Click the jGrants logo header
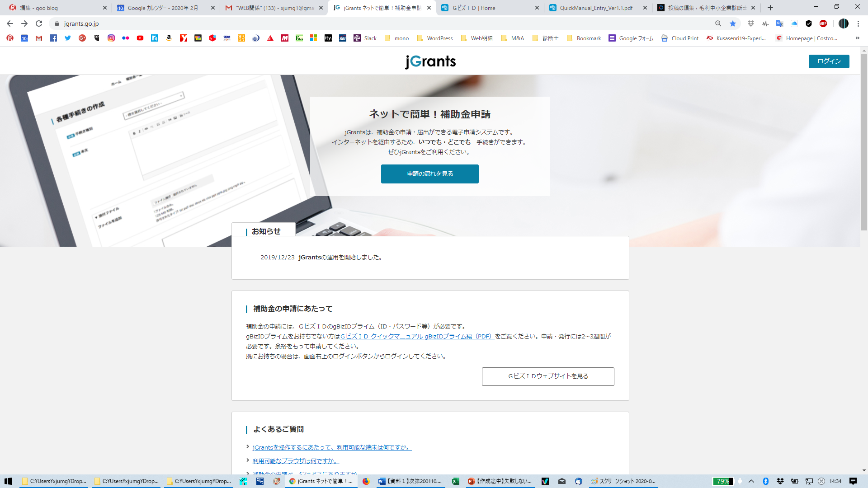Viewport: 868px width, 488px height. (430, 61)
